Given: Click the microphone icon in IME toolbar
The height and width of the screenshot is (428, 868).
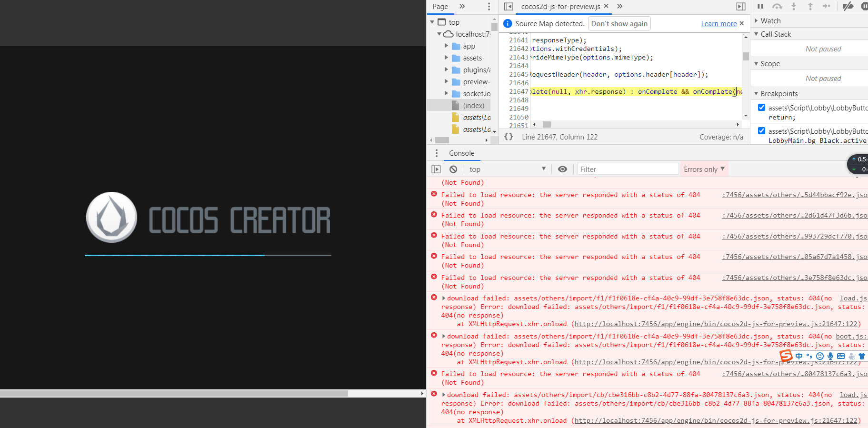Looking at the screenshot, I should (830, 356).
